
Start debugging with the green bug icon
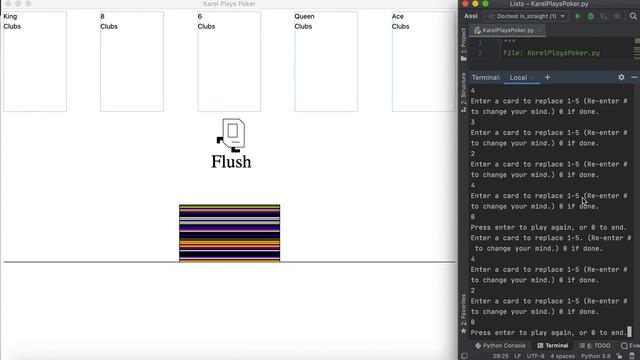point(591,16)
